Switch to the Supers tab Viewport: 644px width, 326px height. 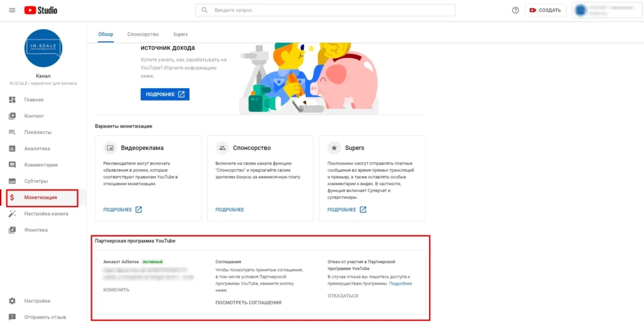tap(180, 34)
